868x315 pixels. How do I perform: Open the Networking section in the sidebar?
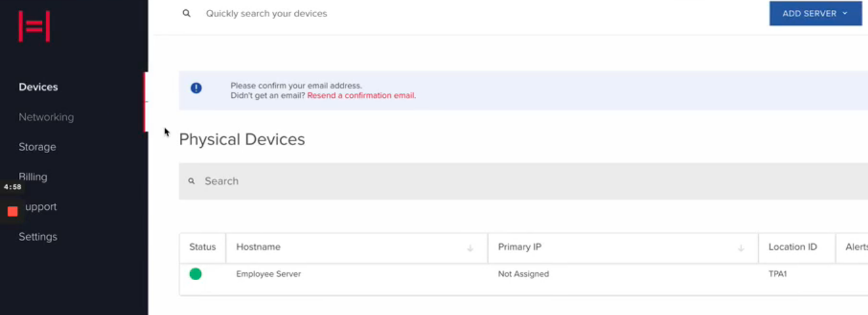pos(46,117)
